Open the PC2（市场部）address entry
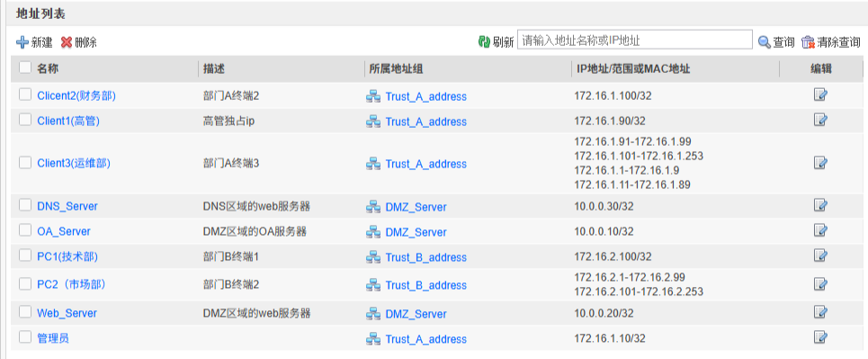868x359 pixels. pyautogui.click(x=71, y=284)
